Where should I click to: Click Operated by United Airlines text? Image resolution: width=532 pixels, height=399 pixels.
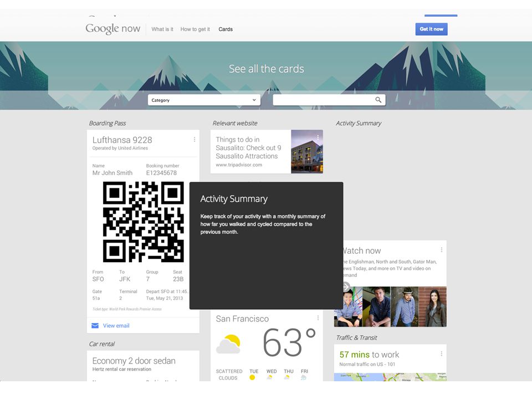point(120,149)
